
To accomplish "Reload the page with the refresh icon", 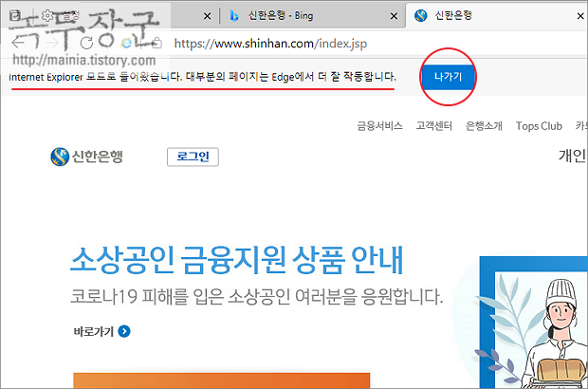I will [86, 43].
